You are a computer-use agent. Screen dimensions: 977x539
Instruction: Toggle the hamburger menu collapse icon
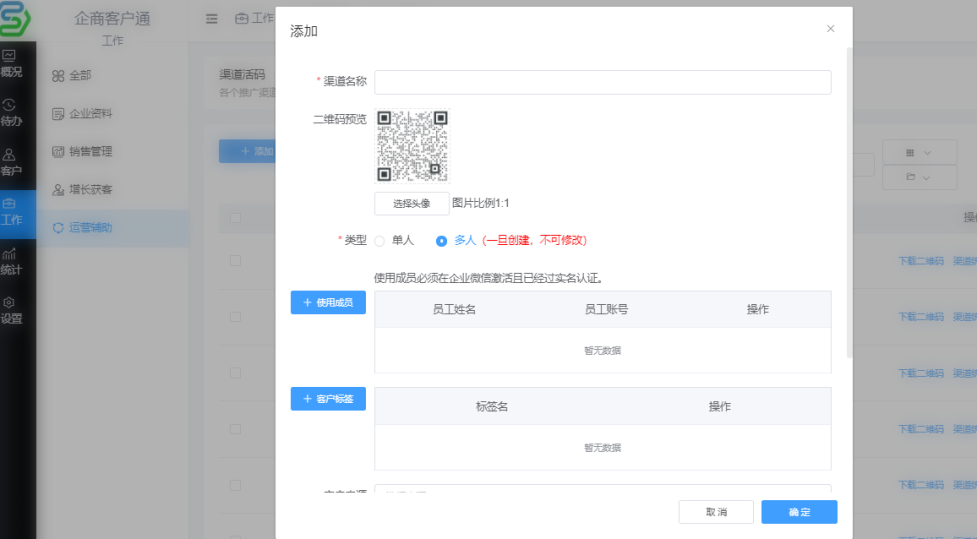212,19
